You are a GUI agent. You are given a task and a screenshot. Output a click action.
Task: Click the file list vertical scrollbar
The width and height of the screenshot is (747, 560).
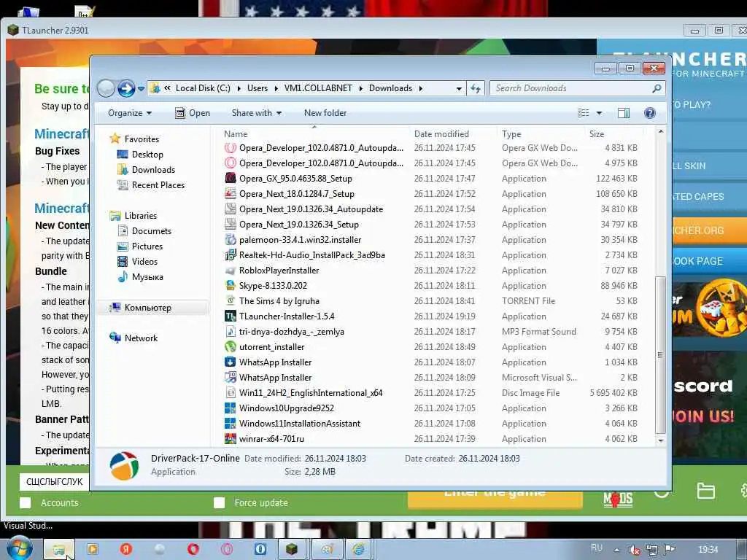pos(660,355)
